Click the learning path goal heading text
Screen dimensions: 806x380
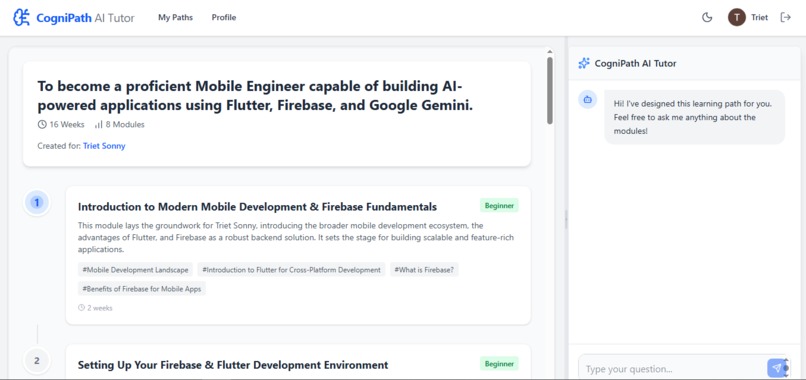[x=255, y=96]
